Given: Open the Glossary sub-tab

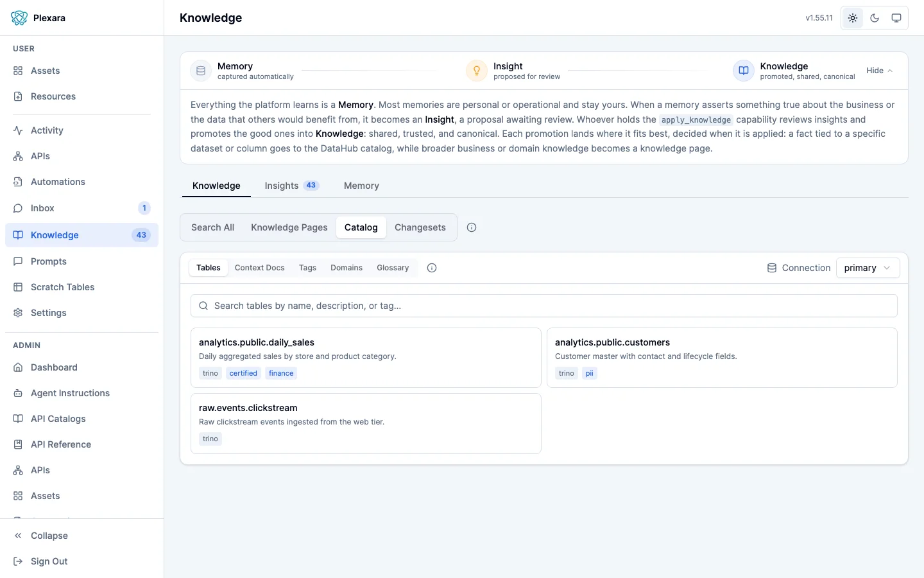Looking at the screenshot, I should [x=393, y=268].
